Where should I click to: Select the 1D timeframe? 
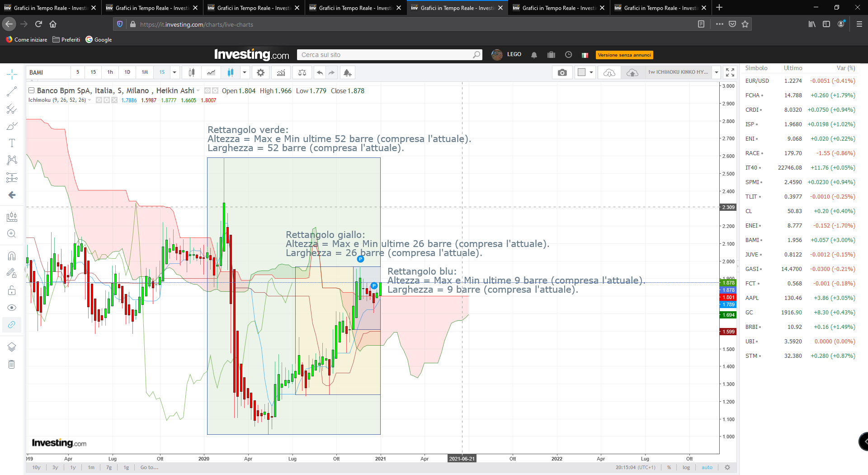127,72
